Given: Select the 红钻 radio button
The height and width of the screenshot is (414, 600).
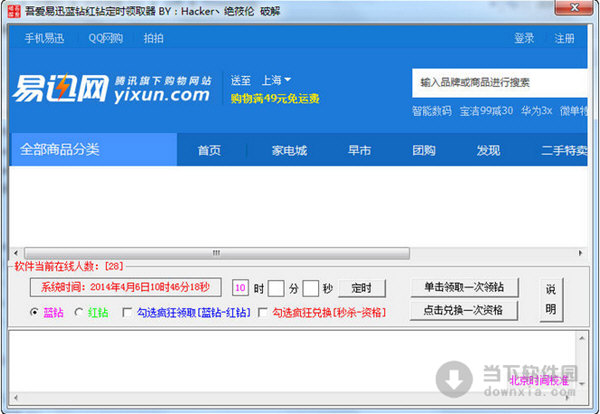Looking at the screenshot, I should (79, 313).
